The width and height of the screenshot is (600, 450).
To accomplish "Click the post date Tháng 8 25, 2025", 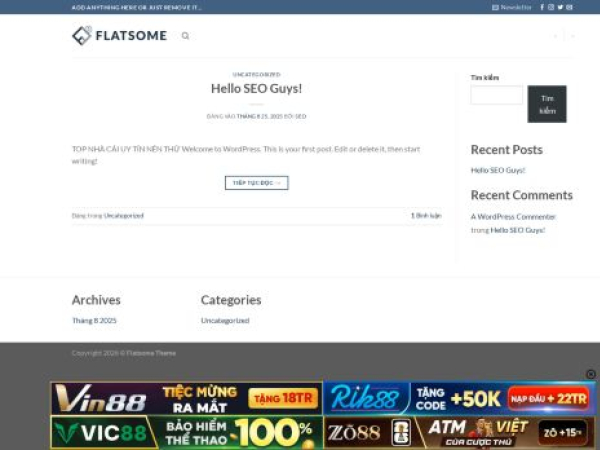I will point(259,116).
